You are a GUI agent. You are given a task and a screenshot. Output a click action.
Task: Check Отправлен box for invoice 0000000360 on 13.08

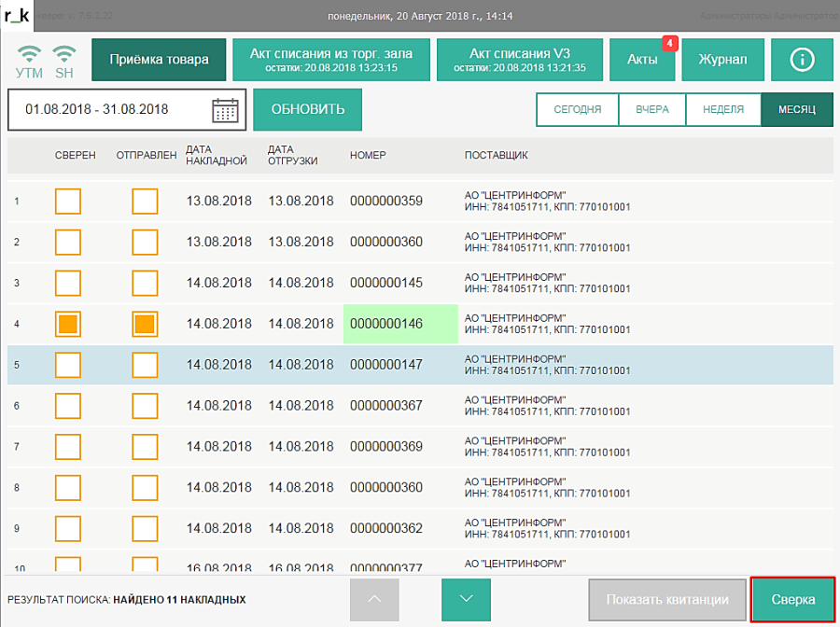point(145,243)
